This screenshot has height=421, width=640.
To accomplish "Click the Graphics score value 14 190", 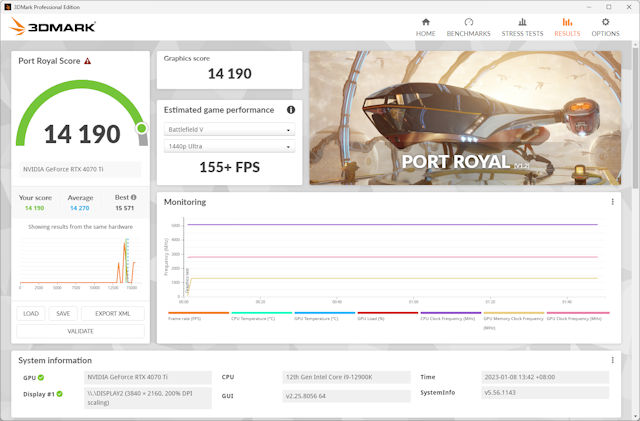I will click(x=229, y=74).
